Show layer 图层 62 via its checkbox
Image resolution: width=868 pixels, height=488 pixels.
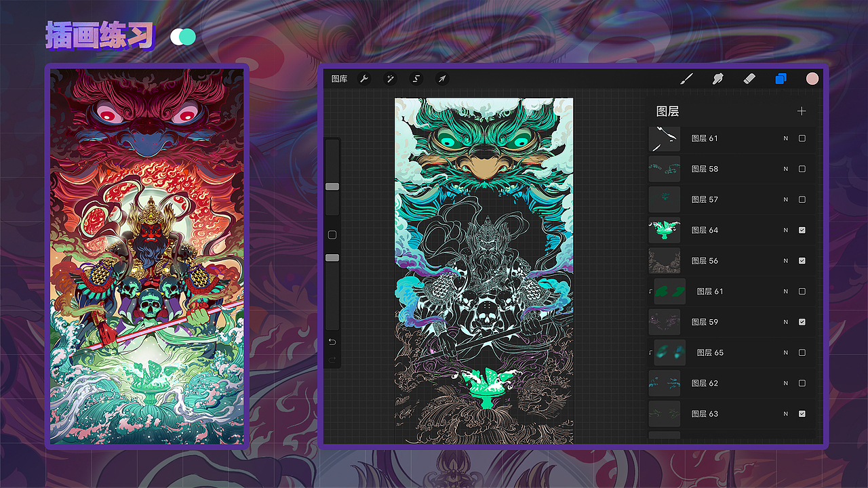point(802,383)
